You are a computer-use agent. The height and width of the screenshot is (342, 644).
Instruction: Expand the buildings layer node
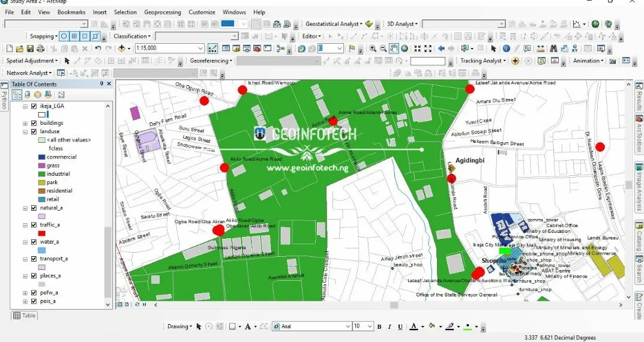click(x=25, y=123)
